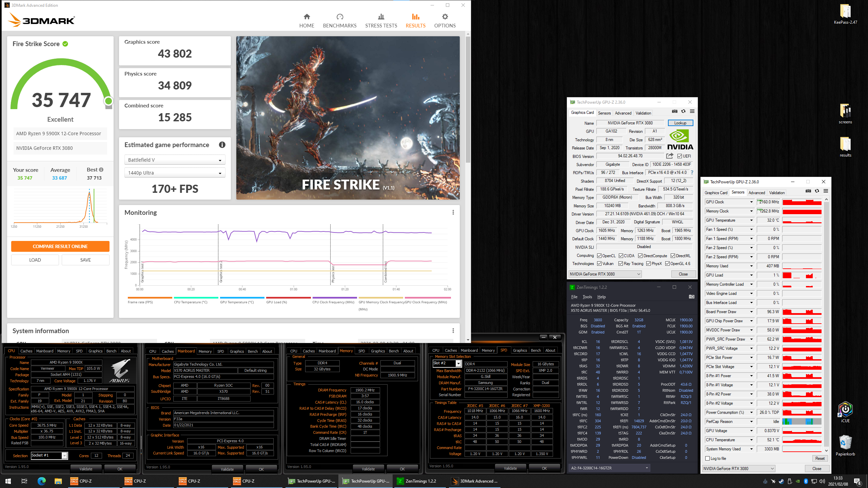Screen dimensions: 868x488
Task: Refresh the GPU-Z Sensors window
Action: pyautogui.click(x=817, y=191)
